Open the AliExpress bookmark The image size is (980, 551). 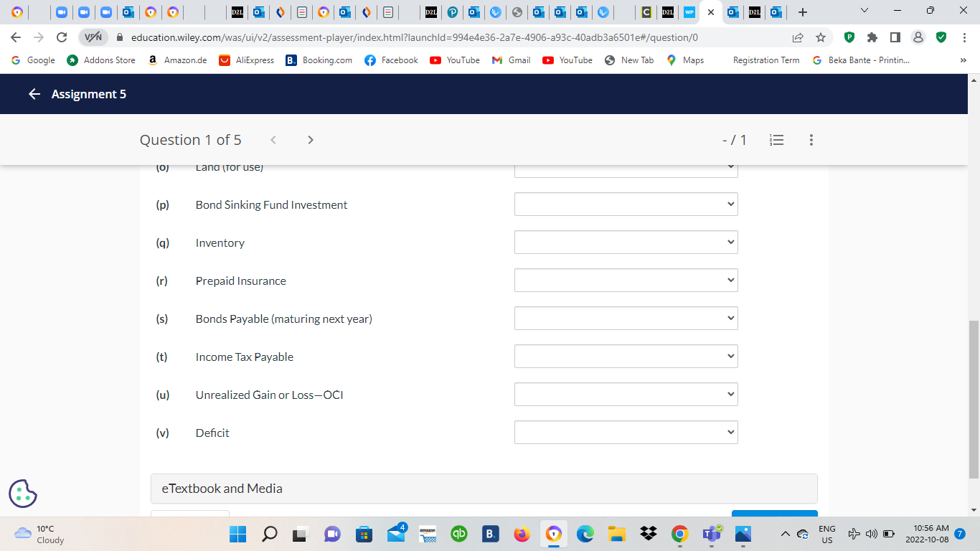(246, 60)
